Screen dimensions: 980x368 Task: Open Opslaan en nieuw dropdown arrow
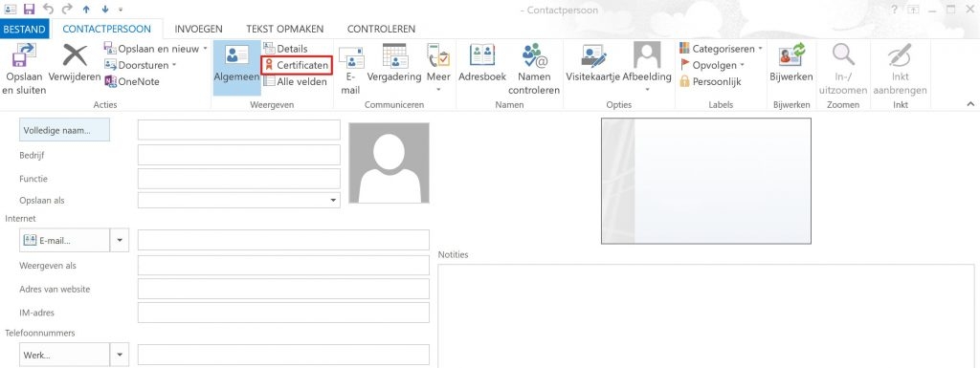205,49
